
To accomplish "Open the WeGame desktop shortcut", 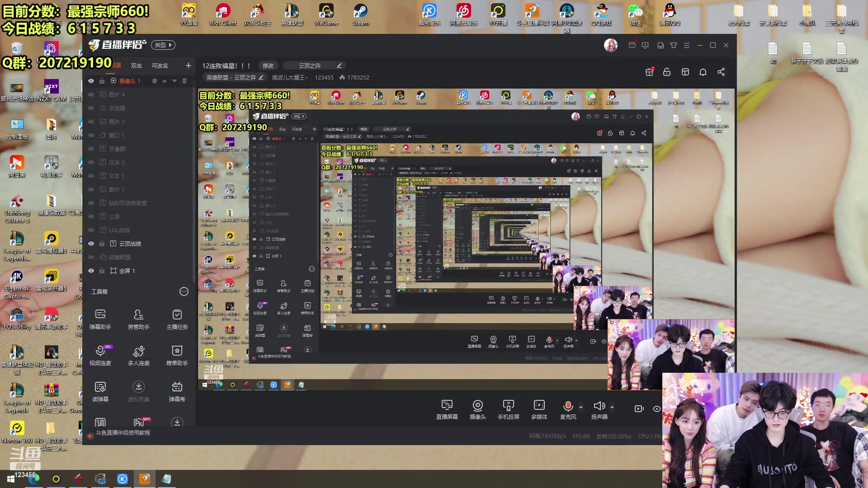I will point(326,14).
